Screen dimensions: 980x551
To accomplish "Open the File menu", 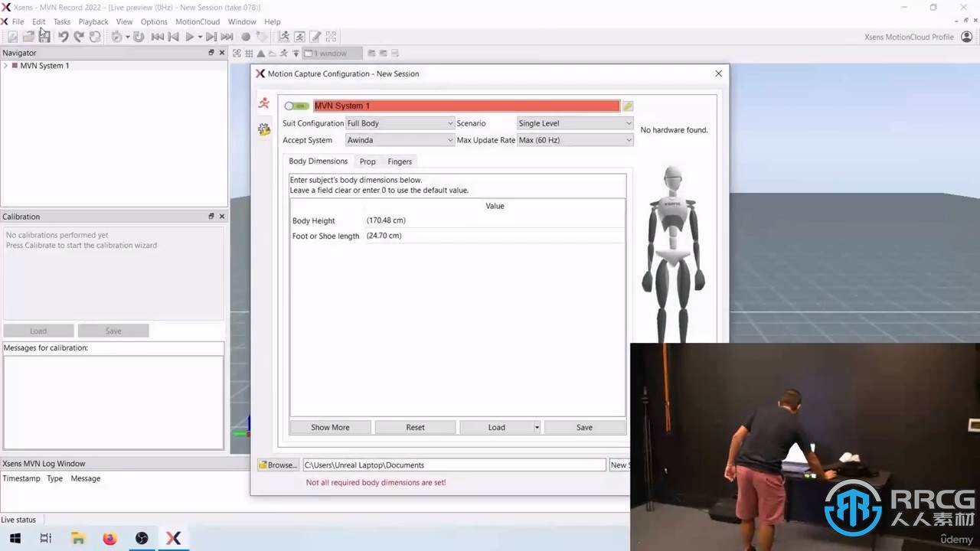I will click(x=18, y=21).
